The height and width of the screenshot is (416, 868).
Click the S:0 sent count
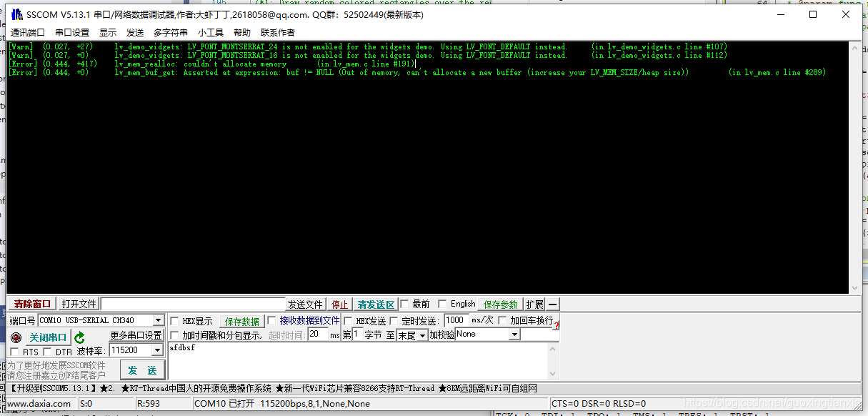pos(87,404)
